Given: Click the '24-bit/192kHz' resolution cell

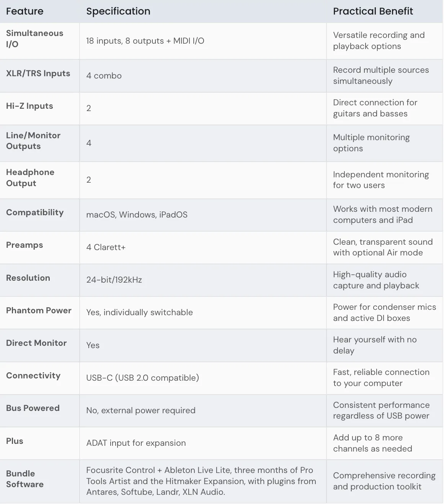Looking at the screenshot, I should click(x=114, y=280).
